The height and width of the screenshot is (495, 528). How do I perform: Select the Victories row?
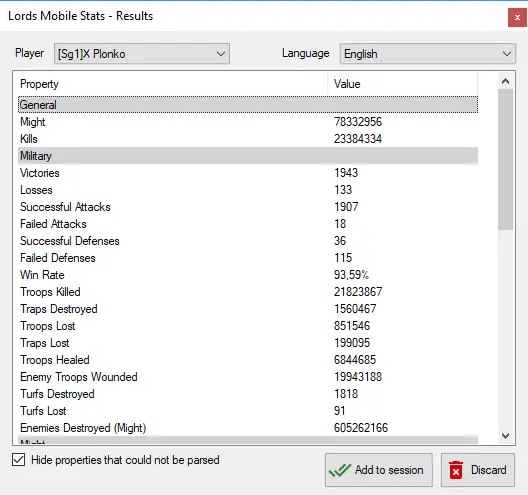point(248,173)
